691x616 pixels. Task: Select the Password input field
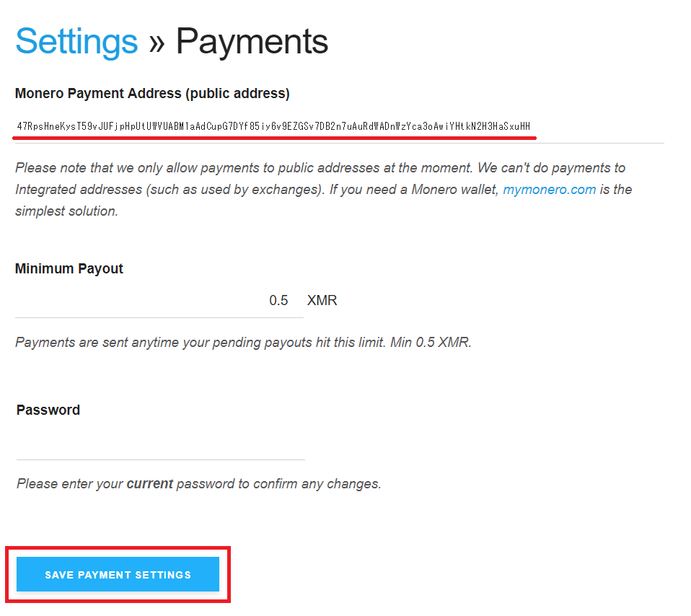click(x=160, y=444)
